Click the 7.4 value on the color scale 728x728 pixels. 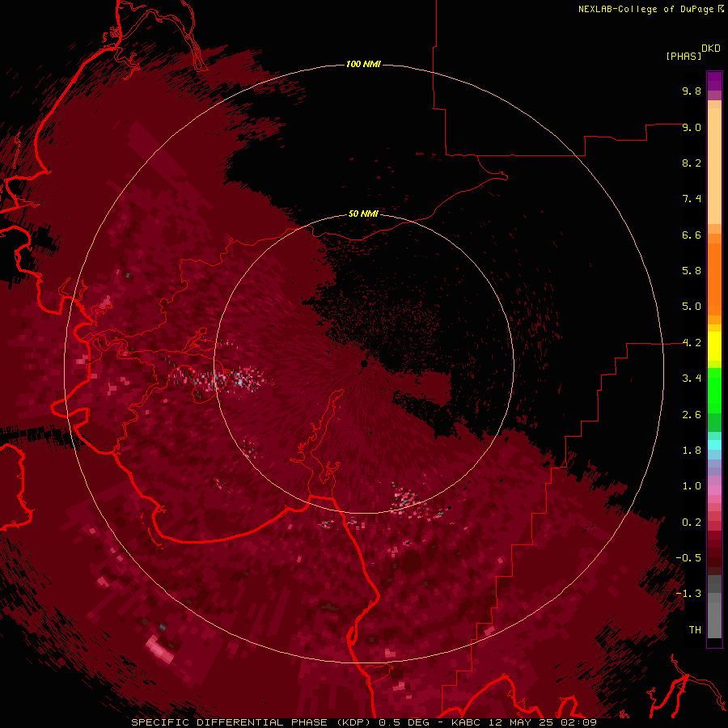pos(692,199)
